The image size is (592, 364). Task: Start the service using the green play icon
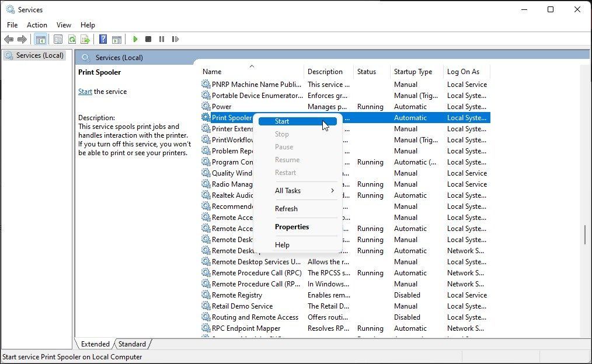(135, 39)
